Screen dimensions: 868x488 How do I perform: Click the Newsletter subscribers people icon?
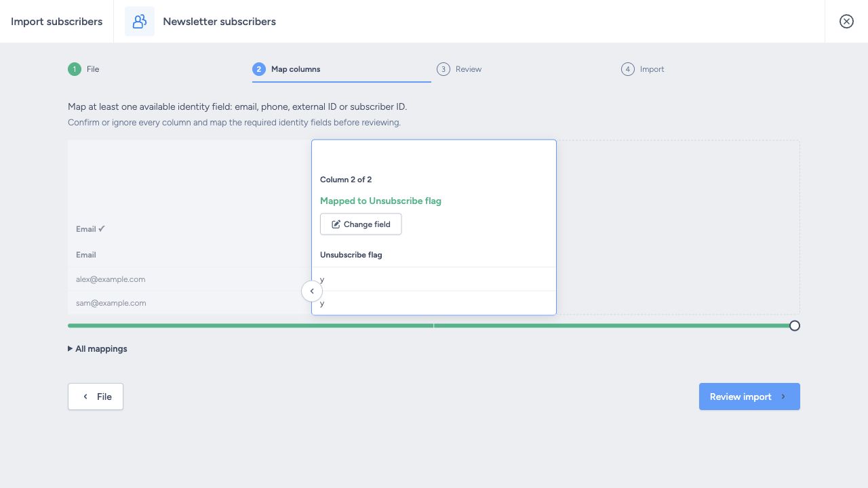pos(140,22)
